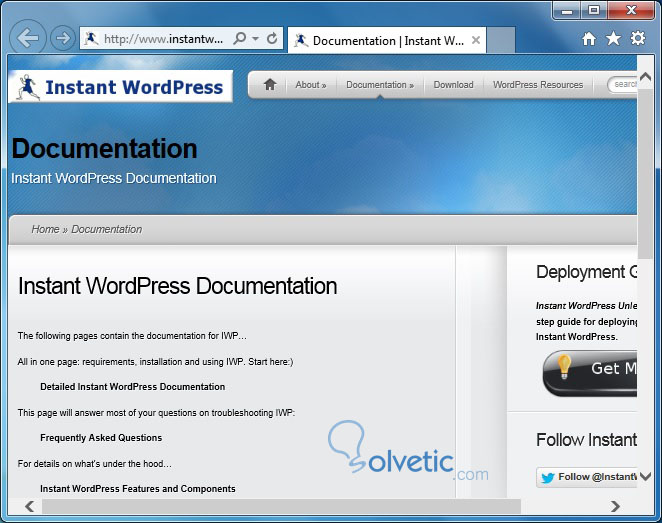Open WordPress Resources in site navigation
Screen dimensions: 662x523
[538, 85]
